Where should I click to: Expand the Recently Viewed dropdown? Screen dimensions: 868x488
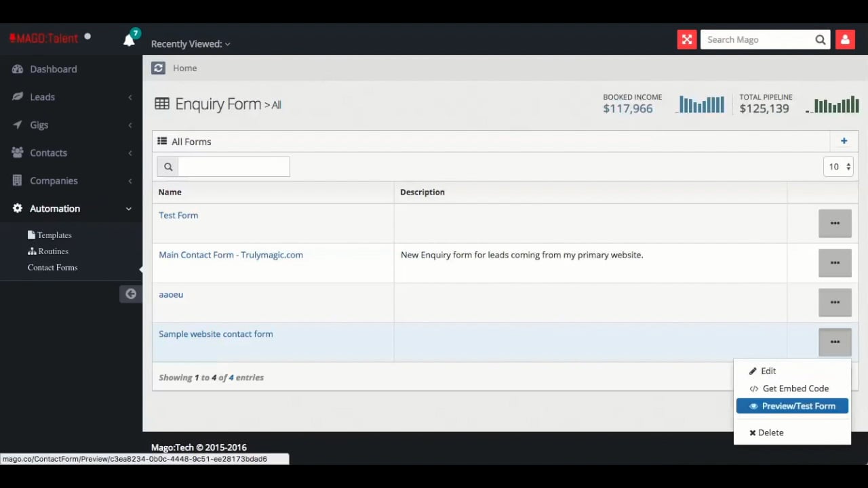191,44
